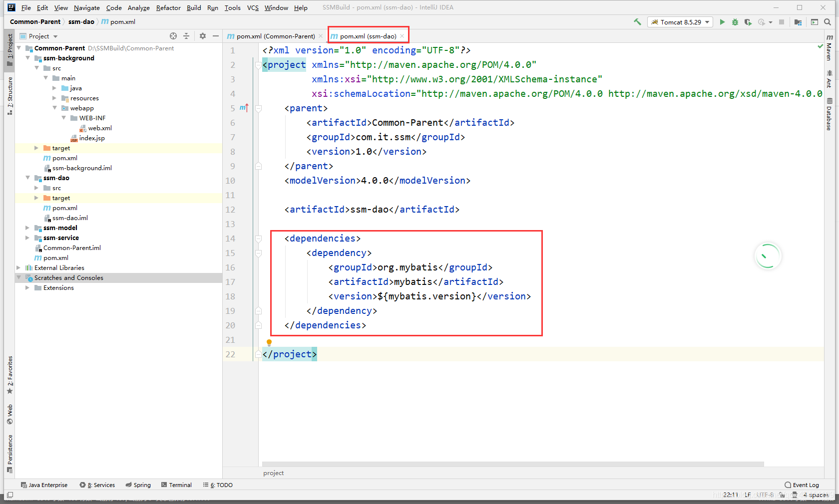Expand the resources folder
Screen dimensions: 839x504
[x=54, y=98]
